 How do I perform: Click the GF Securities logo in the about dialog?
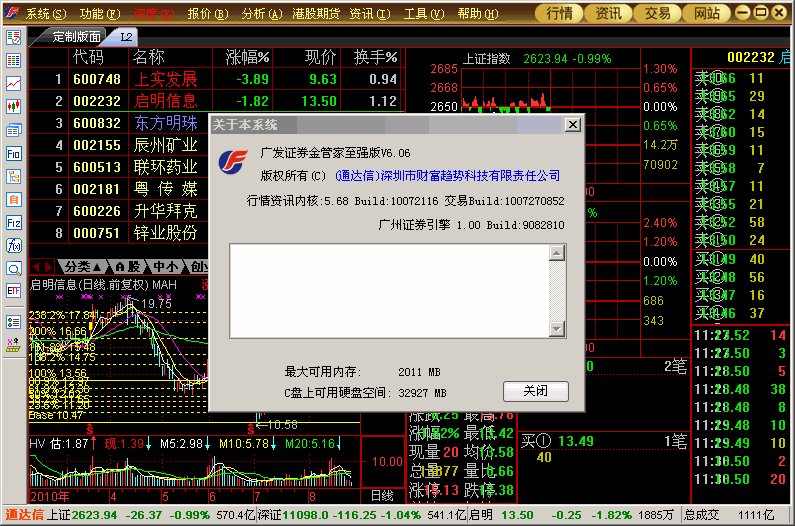pos(233,161)
